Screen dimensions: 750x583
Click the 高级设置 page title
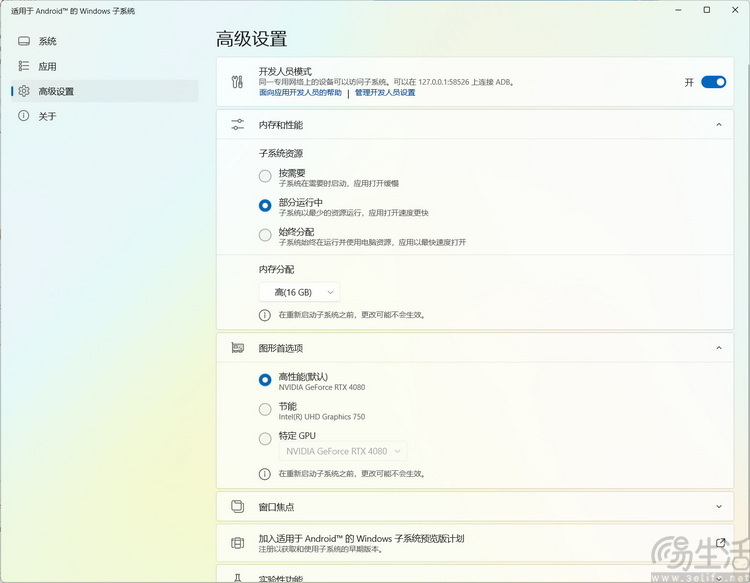click(x=252, y=39)
